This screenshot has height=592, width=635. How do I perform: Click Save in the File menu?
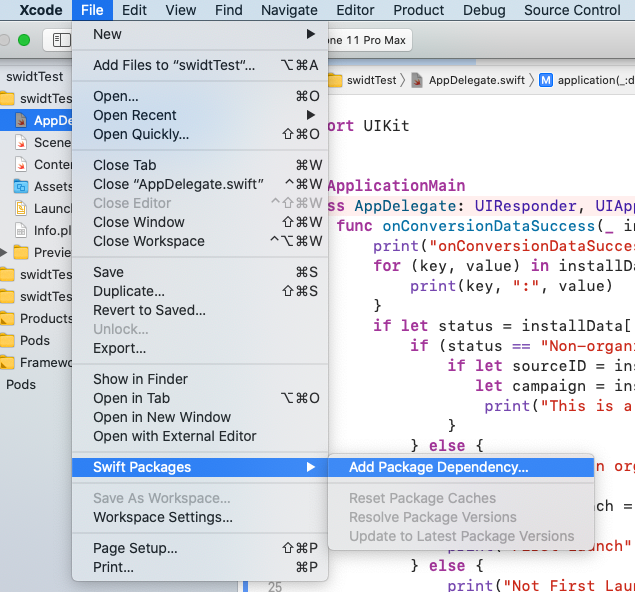click(200, 272)
